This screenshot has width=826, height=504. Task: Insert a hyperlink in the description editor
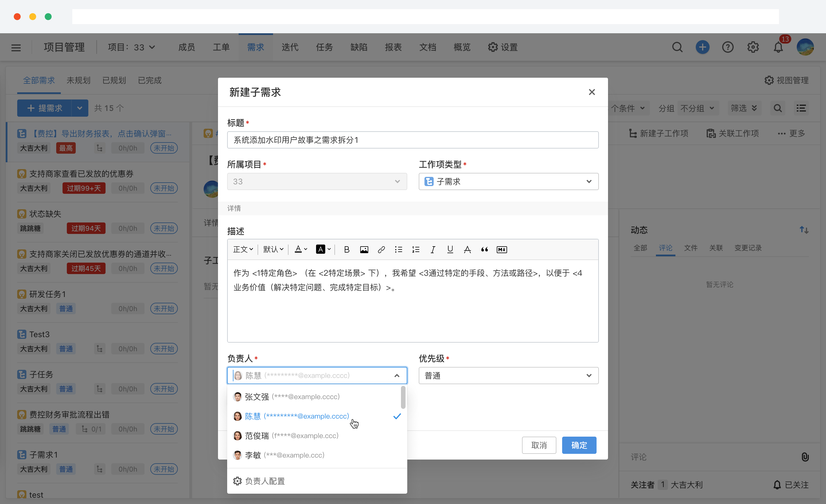(x=381, y=249)
